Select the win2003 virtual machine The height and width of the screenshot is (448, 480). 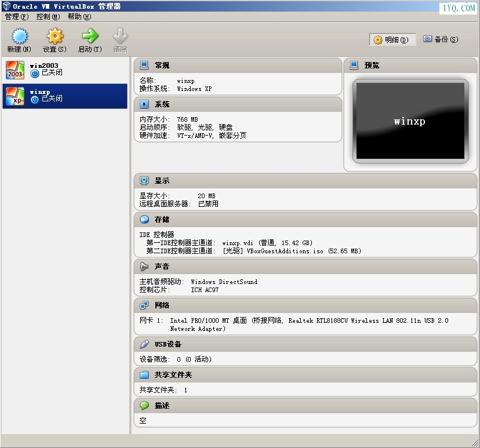pyautogui.click(x=65, y=70)
